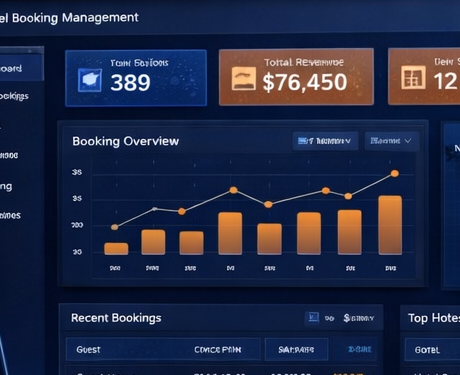Click the Top Hotels panel title
Viewport: 460px width, 375px height.
[x=434, y=318]
